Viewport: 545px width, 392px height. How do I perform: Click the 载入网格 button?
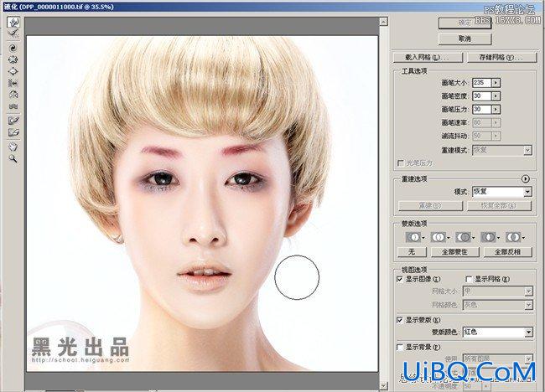pos(428,57)
